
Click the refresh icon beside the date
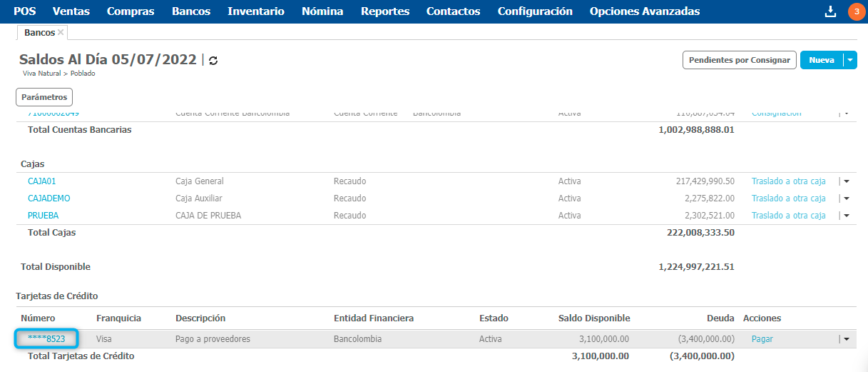click(213, 61)
